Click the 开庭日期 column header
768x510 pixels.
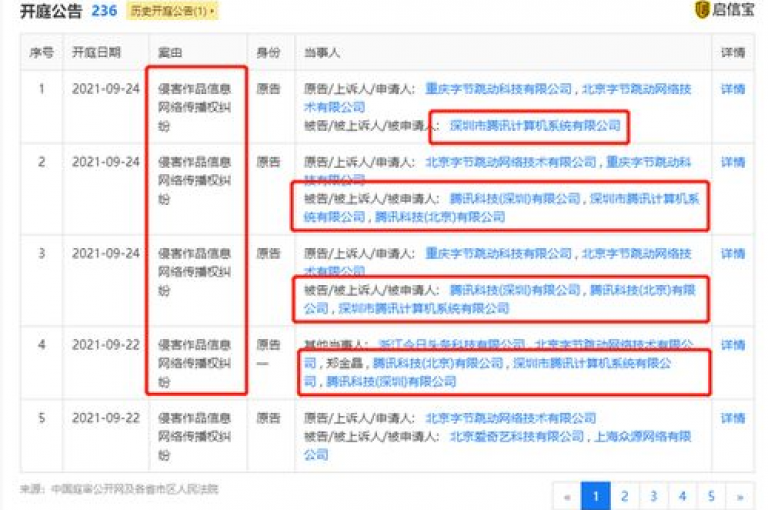pos(96,52)
